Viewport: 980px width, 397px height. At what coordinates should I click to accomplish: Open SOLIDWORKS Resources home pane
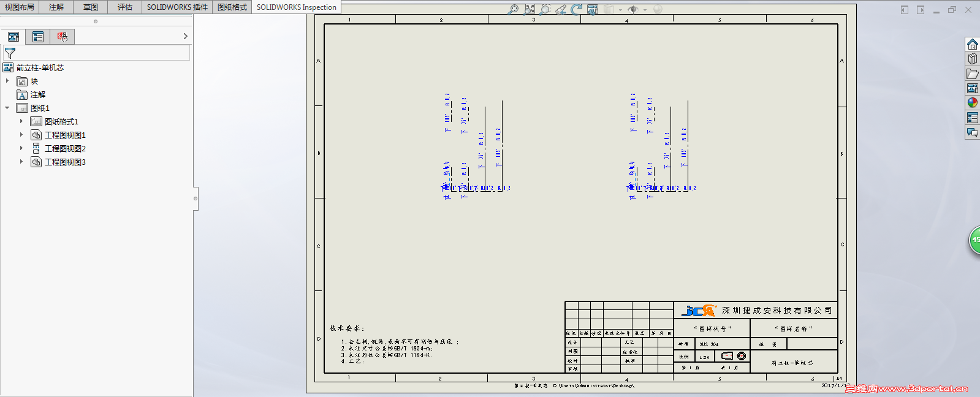pos(973,45)
